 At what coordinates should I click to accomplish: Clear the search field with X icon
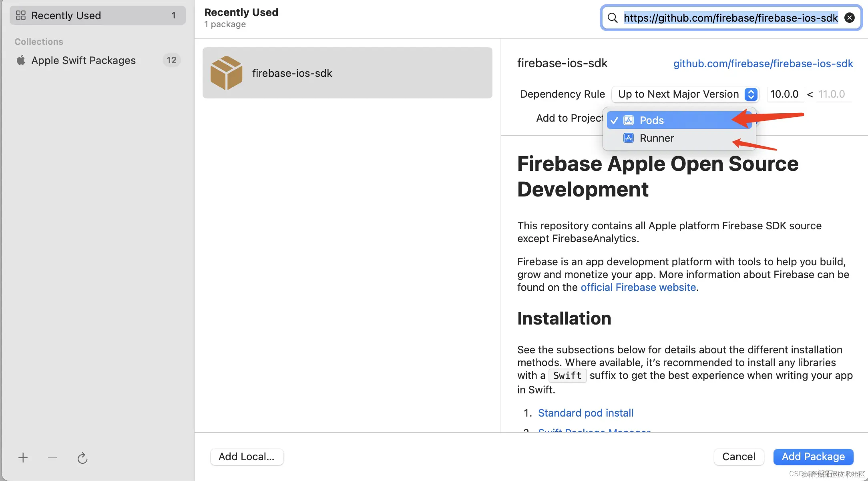(849, 18)
